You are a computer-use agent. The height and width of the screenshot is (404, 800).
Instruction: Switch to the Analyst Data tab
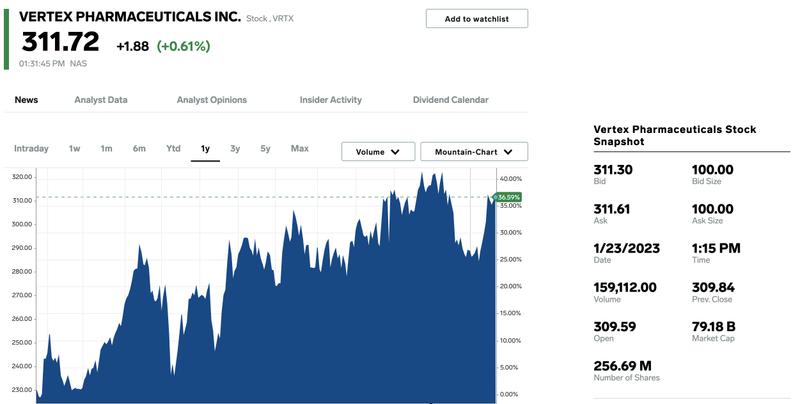tap(101, 100)
